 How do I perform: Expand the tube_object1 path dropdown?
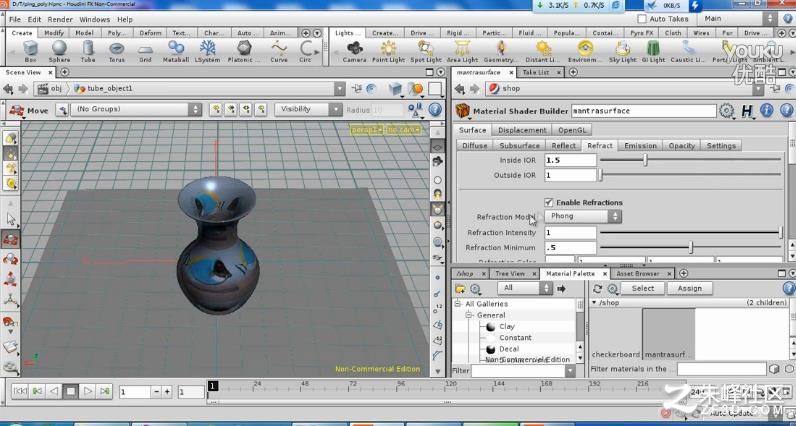click(x=340, y=89)
